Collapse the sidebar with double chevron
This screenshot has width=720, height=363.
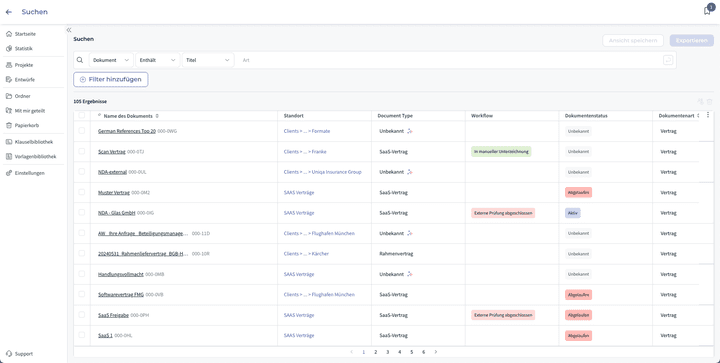(69, 30)
